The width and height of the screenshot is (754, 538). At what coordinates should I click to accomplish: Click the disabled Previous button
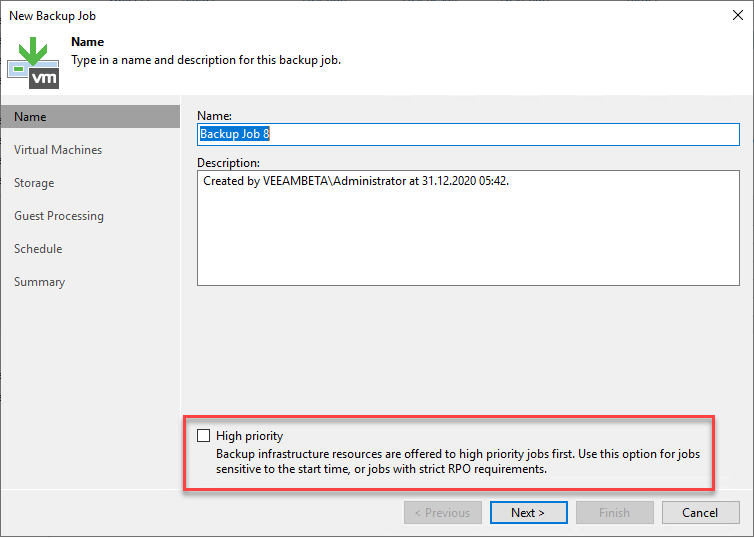[x=442, y=513]
